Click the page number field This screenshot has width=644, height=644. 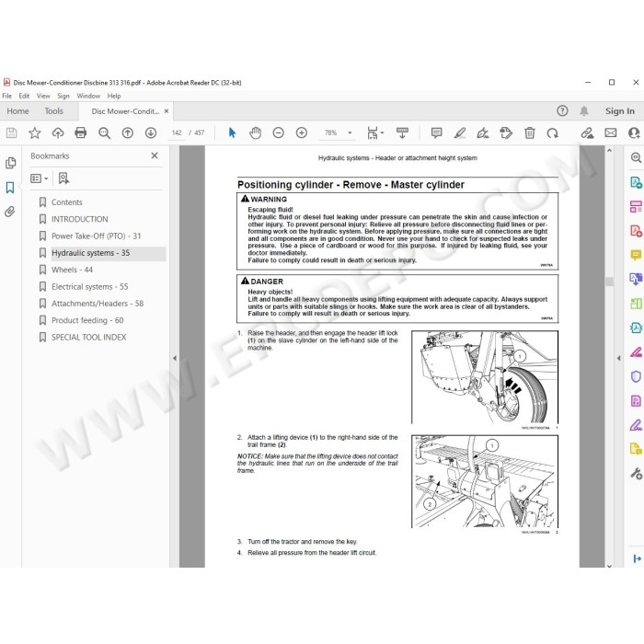[177, 132]
